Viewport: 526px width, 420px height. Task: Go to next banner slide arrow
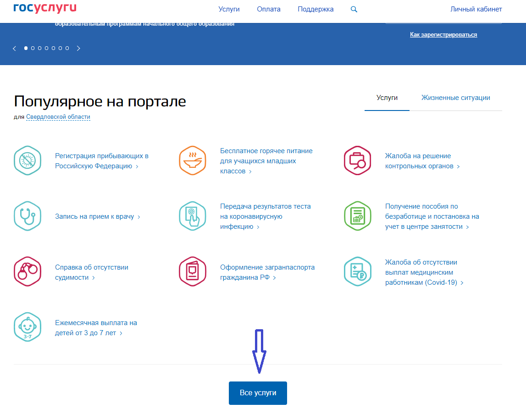click(x=78, y=48)
